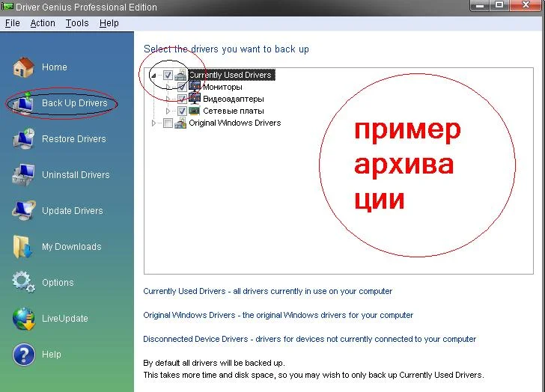Click the 'This takes more time and disk space' text

pyautogui.click(x=314, y=375)
